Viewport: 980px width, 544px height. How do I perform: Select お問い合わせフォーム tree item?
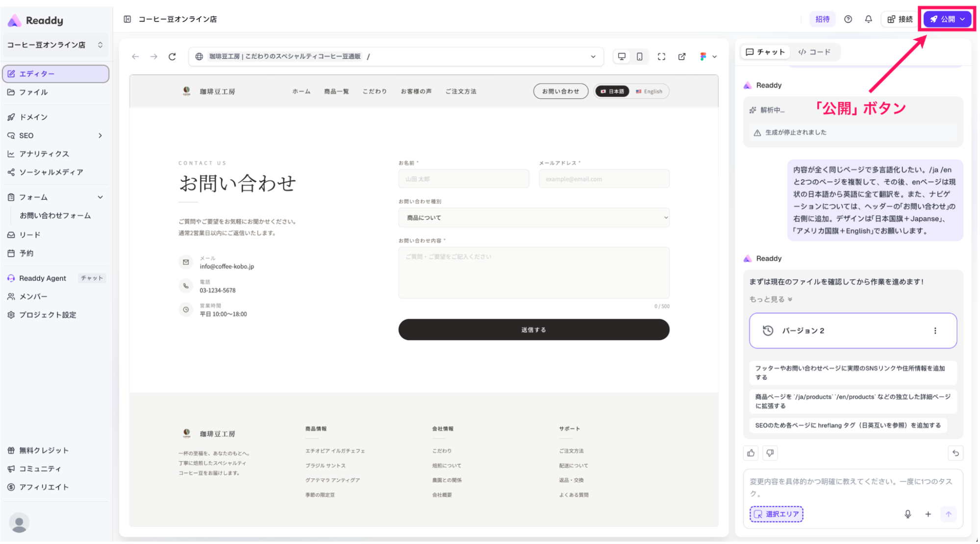pyautogui.click(x=55, y=216)
